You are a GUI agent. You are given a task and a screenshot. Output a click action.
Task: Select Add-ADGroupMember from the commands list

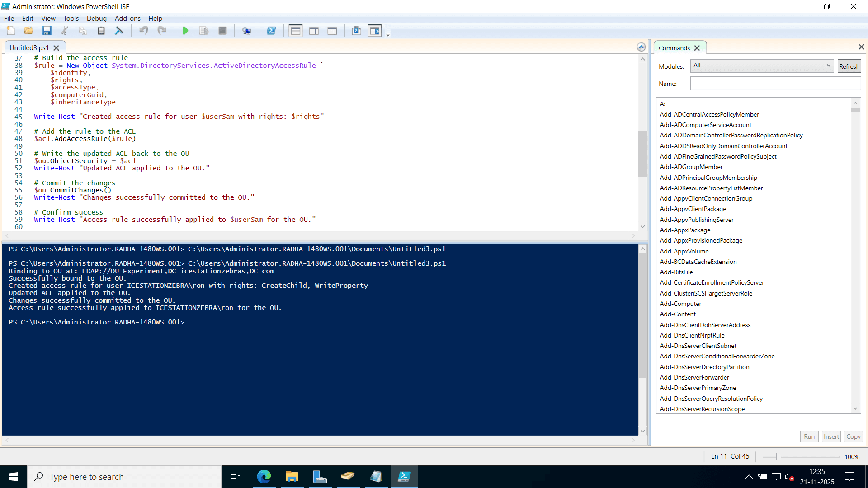point(691,167)
